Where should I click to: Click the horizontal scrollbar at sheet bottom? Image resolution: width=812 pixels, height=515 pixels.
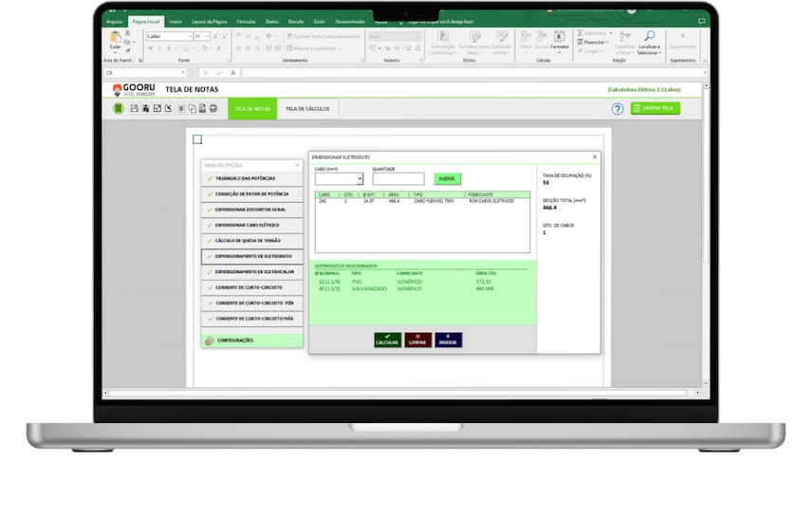pyautogui.click(x=397, y=393)
